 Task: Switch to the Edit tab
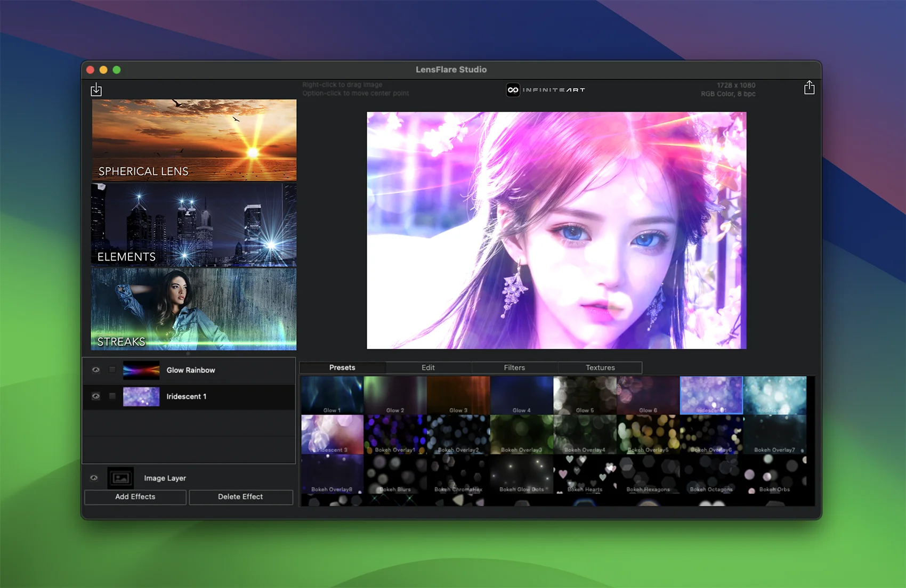click(428, 367)
